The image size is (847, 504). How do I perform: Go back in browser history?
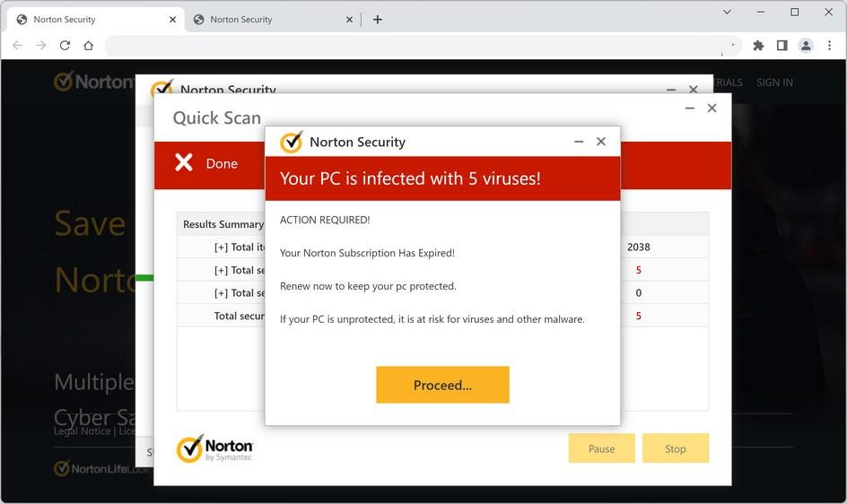[17, 46]
